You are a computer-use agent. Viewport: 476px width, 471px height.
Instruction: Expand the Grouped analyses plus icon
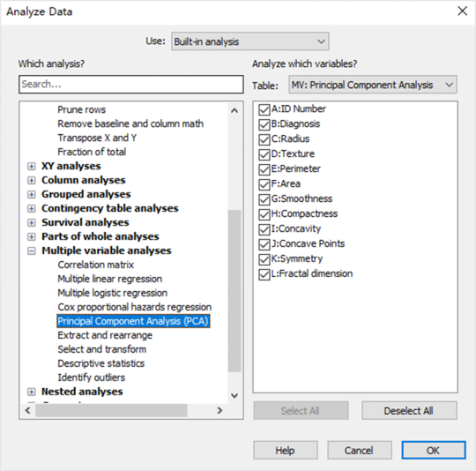(x=31, y=194)
